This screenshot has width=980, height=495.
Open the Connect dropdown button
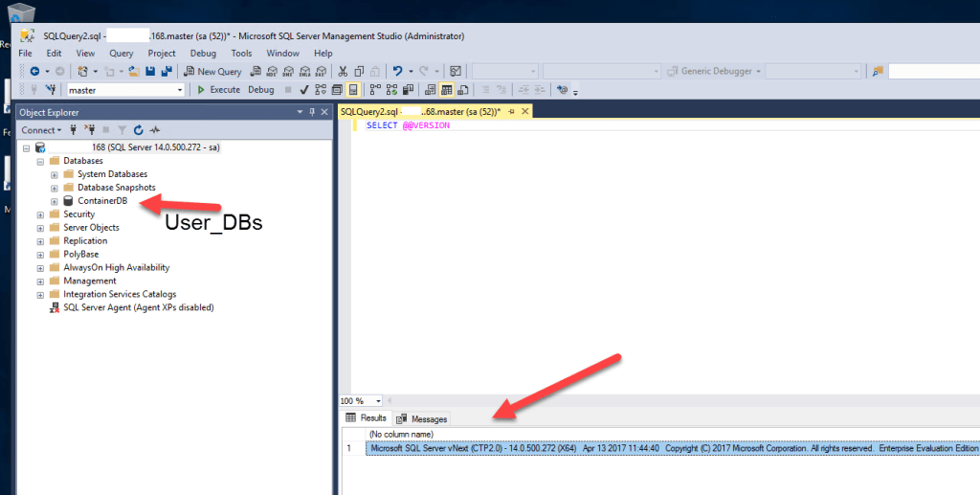(41, 129)
